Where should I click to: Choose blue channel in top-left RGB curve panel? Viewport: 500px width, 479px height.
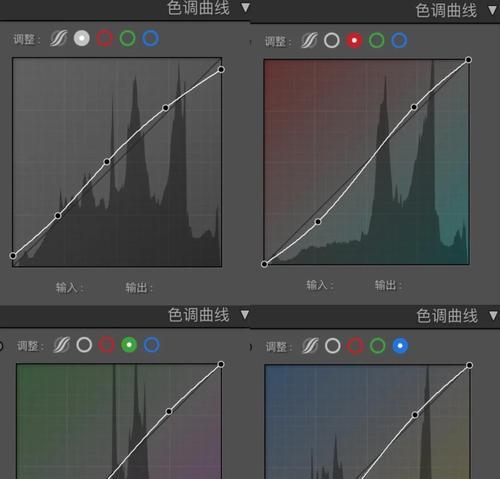click(x=151, y=38)
